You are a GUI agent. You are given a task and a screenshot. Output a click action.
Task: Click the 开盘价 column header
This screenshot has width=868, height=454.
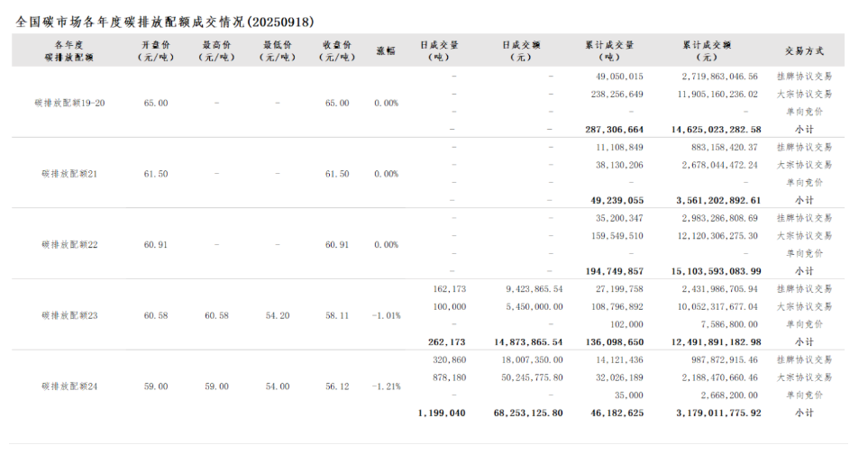tap(155, 50)
